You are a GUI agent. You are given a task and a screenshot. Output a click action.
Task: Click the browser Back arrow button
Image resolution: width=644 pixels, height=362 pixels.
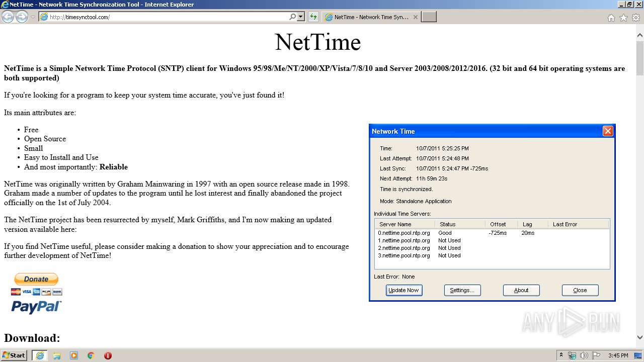tap(8, 17)
